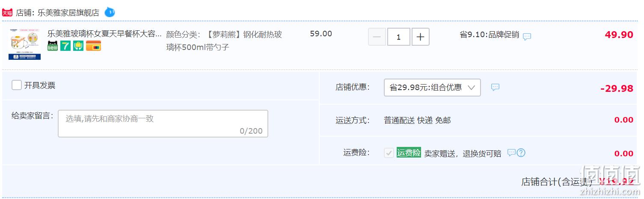Open the 乐美雅家居旗舰店 store link
This screenshot has width=644, height=199.
pos(68,13)
